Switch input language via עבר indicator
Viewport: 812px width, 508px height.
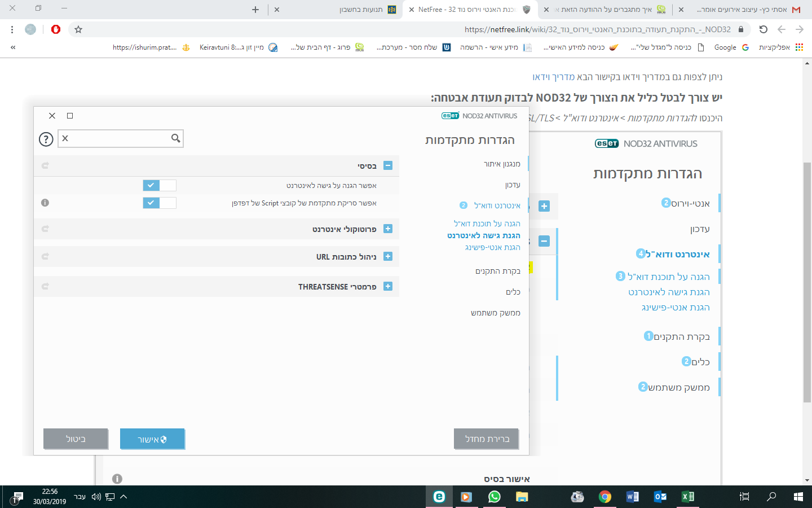[x=80, y=497]
